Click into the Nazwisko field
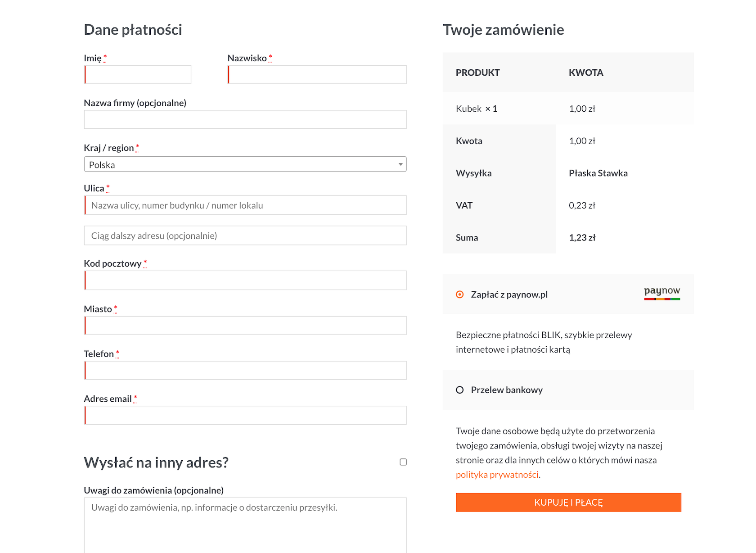 pyautogui.click(x=317, y=75)
